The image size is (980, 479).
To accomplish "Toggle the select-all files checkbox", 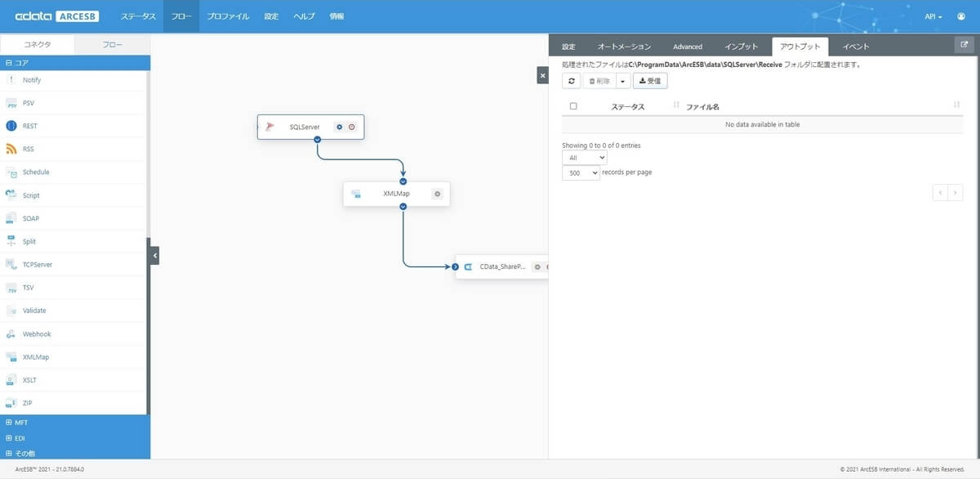I will click(x=573, y=106).
